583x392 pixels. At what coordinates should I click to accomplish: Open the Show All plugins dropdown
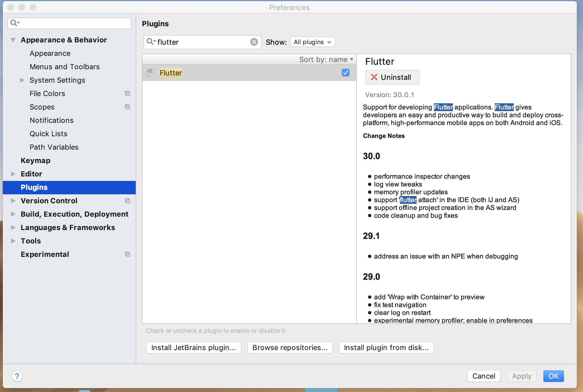click(x=312, y=42)
